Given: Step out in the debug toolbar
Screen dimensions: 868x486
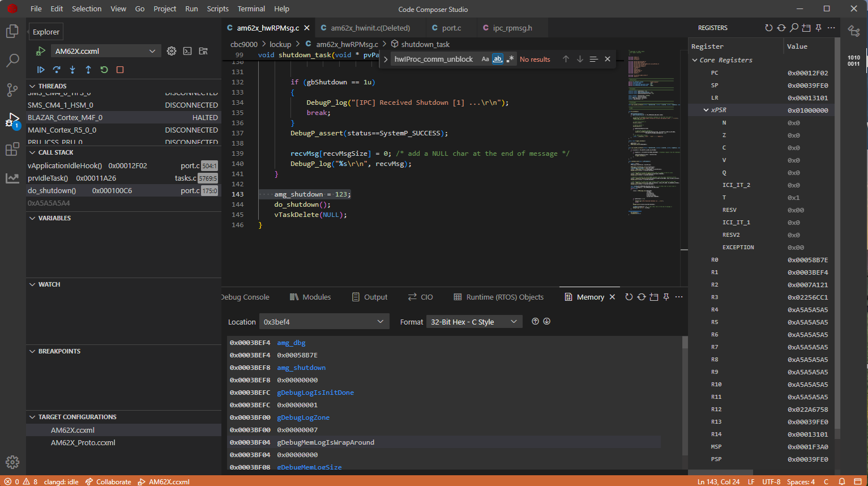Looking at the screenshot, I should coord(88,70).
